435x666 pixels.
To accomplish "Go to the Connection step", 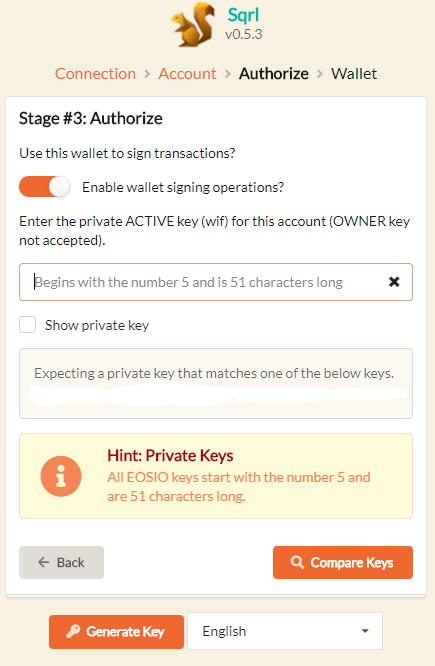I will pyautogui.click(x=95, y=74).
